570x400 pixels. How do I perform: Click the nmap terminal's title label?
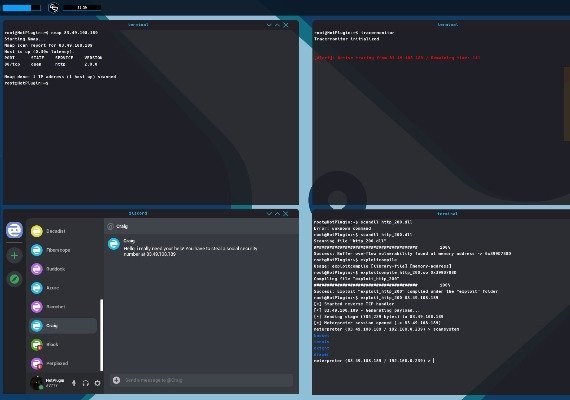click(x=138, y=25)
